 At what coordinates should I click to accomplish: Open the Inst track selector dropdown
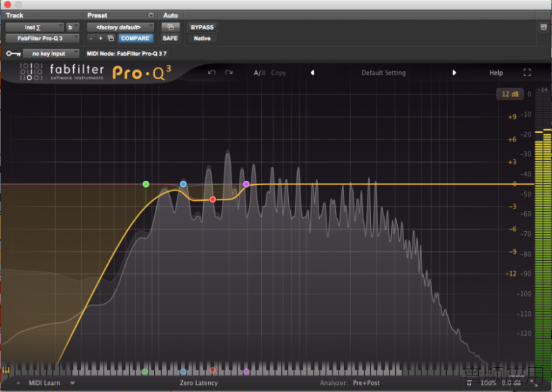(x=35, y=27)
